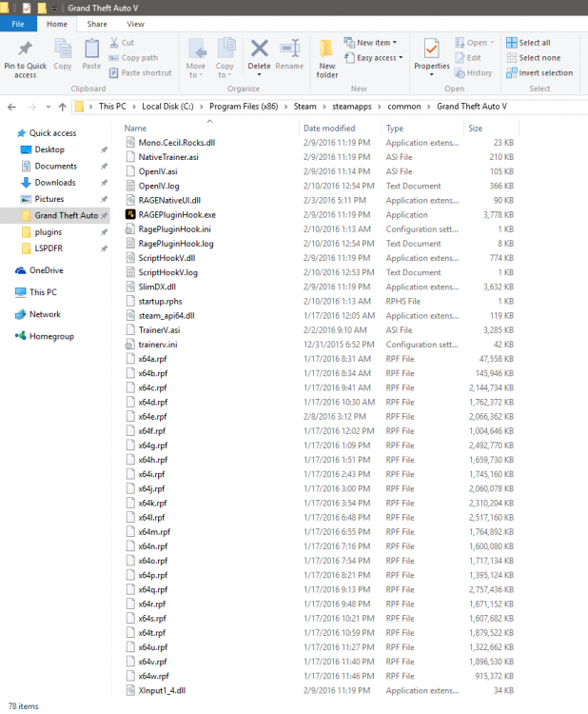
Task: Sort by the Name column header
Action: [x=135, y=129]
